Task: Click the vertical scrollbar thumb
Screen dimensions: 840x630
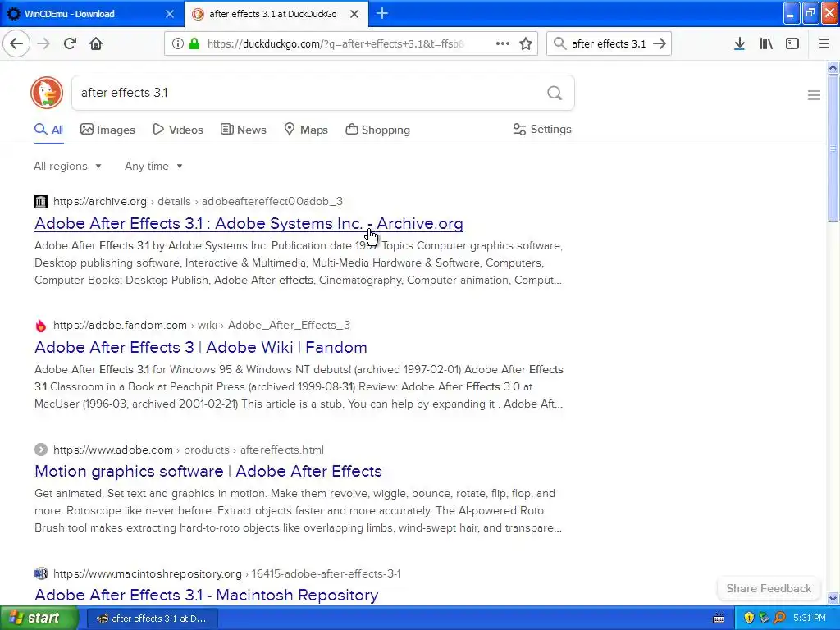Action: 833,148
